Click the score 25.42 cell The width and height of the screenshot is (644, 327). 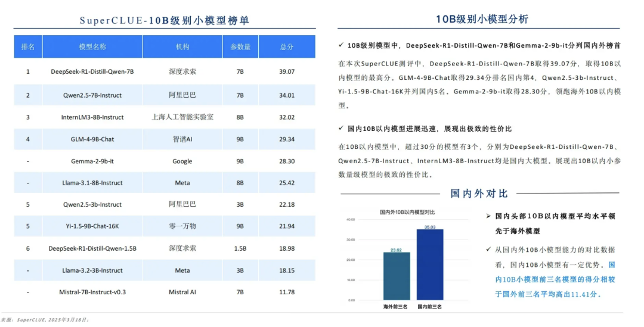tap(287, 183)
